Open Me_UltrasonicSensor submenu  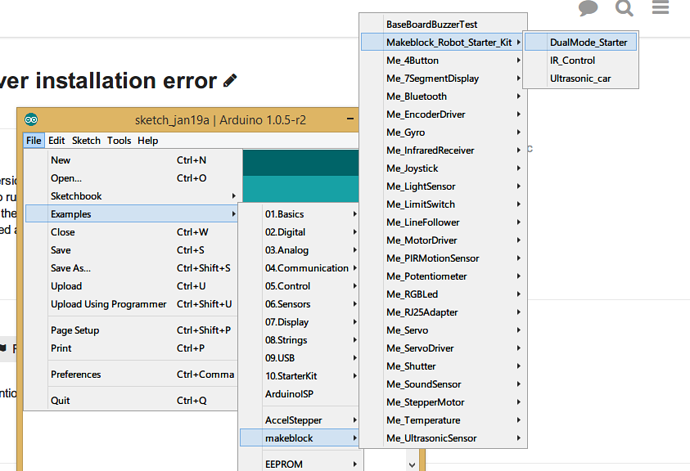click(443, 438)
